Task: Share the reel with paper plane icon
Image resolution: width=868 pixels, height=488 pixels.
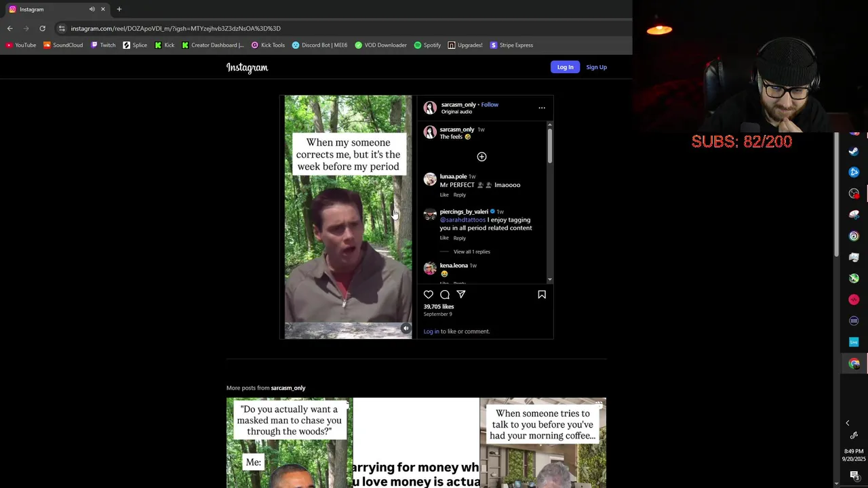Action: pos(461,294)
